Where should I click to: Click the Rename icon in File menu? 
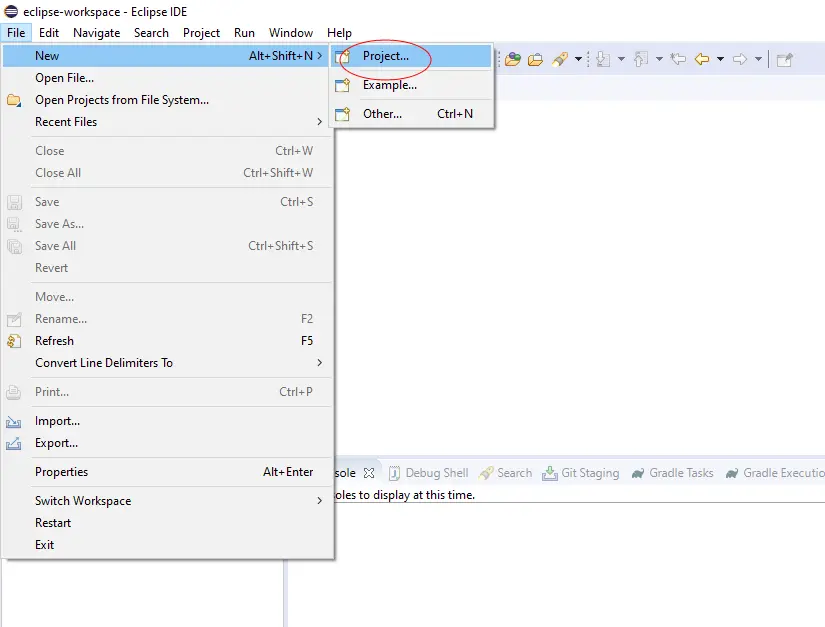pyautogui.click(x=14, y=319)
